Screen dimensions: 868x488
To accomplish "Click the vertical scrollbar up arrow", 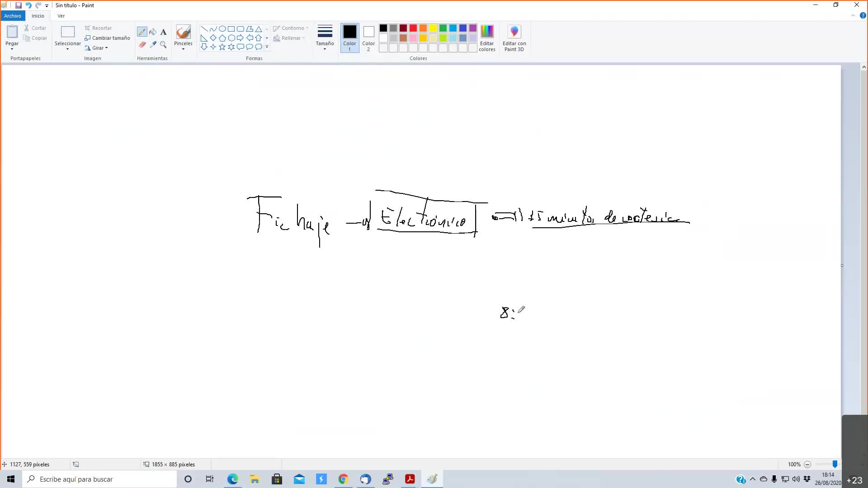I will 864,67.
